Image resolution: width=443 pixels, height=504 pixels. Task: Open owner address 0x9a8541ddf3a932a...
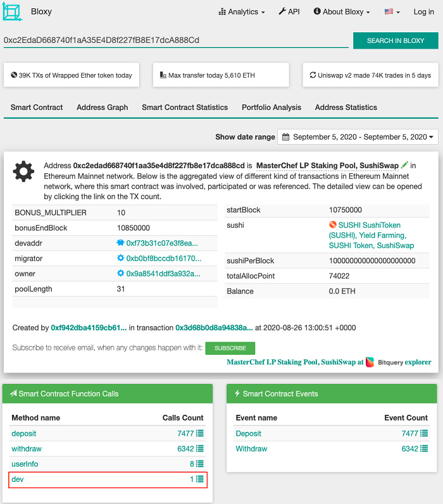point(163,274)
